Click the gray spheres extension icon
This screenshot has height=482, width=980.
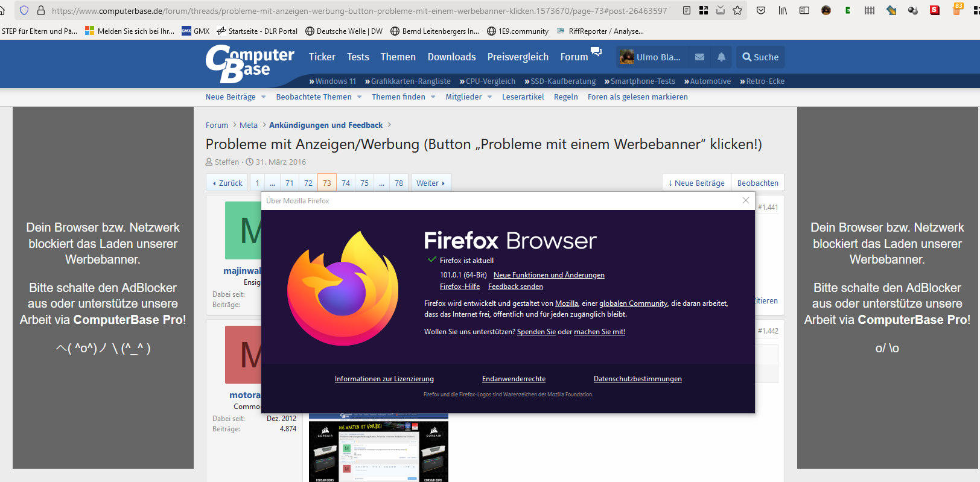coord(913,10)
